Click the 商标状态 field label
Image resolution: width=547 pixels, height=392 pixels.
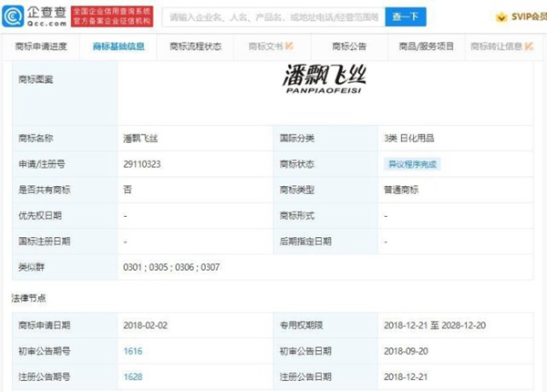[x=297, y=164]
